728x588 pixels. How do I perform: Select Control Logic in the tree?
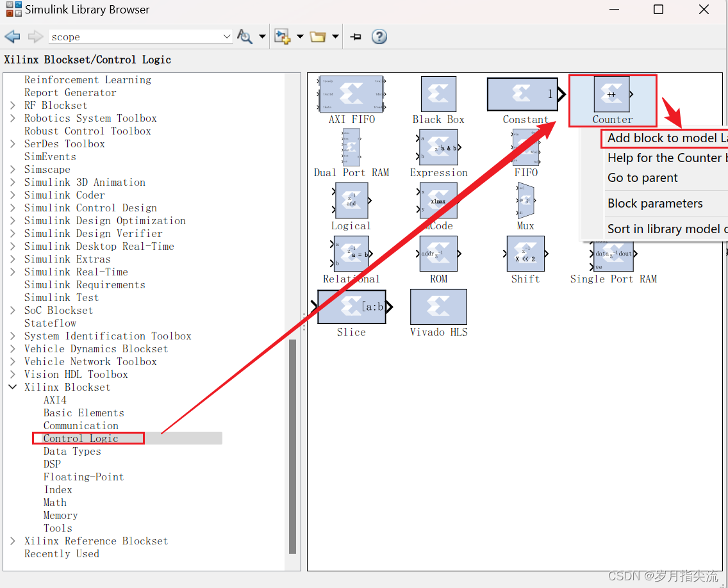(x=81, y=438)
